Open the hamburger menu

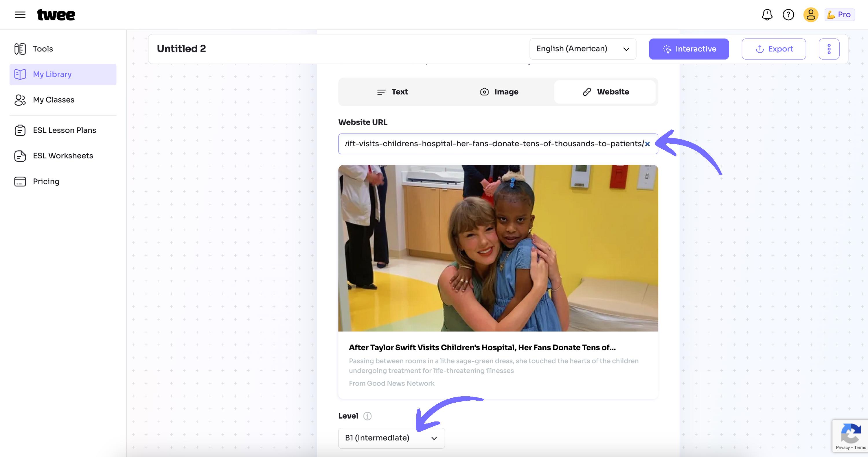(20, 14)
